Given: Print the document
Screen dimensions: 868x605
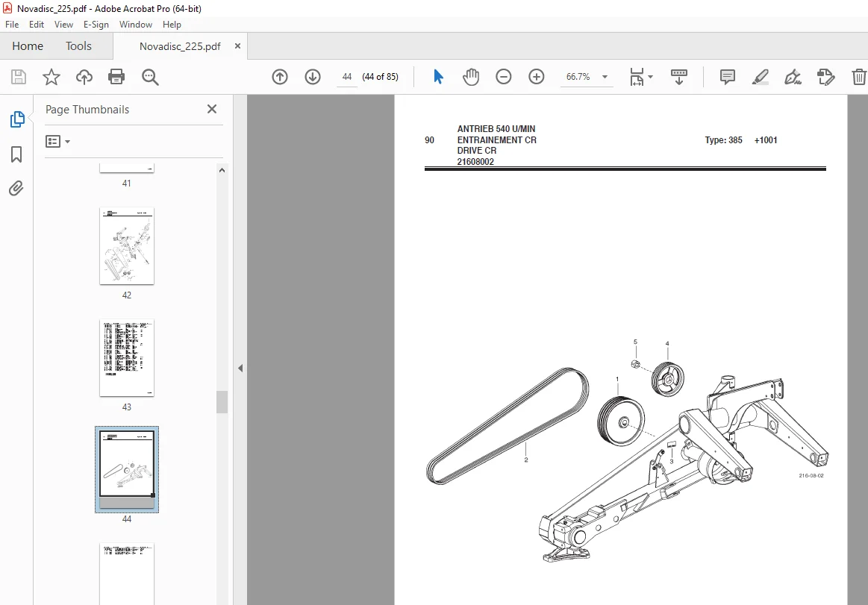Looking at the screenshot, I should pos(116,77).
